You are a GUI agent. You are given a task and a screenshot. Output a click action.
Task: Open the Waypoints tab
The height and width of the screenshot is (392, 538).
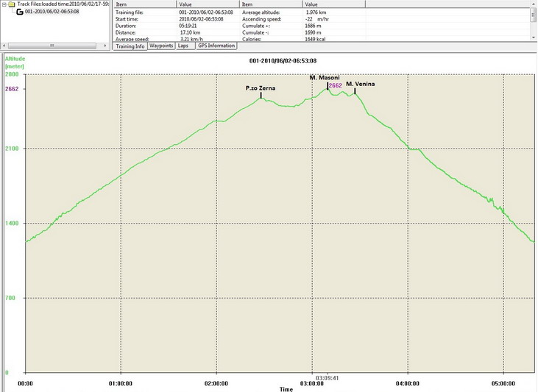pyautogui.click(x=160, y=46)
